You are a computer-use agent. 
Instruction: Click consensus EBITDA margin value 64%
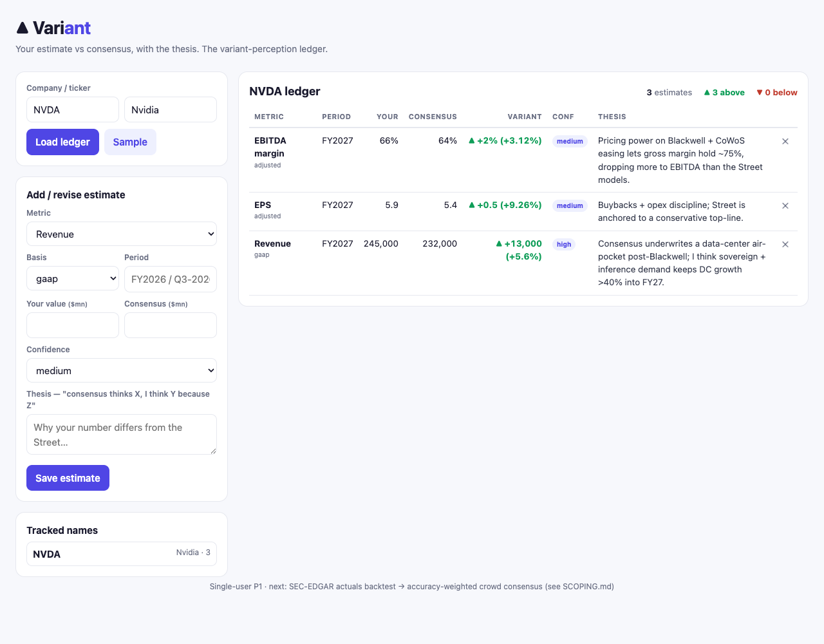coord(447,140)
